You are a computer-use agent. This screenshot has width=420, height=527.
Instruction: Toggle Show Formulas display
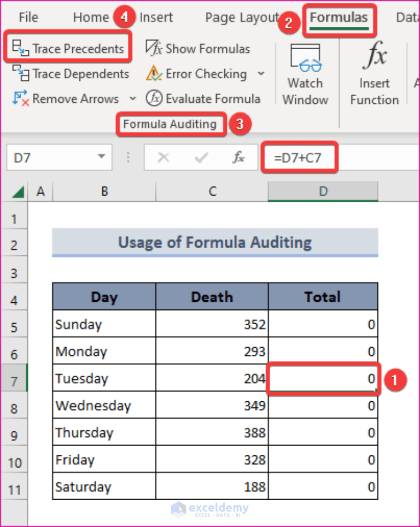[x=198, y=49]
